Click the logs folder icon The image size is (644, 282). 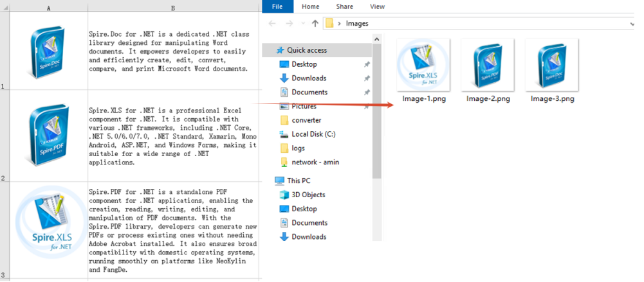[x=284, y=148]
